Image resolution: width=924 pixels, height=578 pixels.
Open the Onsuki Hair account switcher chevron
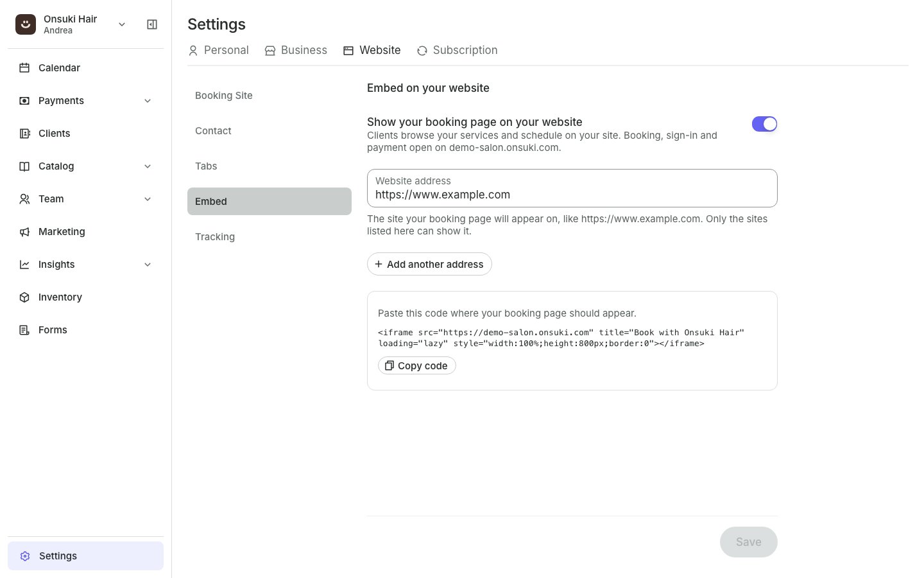click(x=122, y=24)
